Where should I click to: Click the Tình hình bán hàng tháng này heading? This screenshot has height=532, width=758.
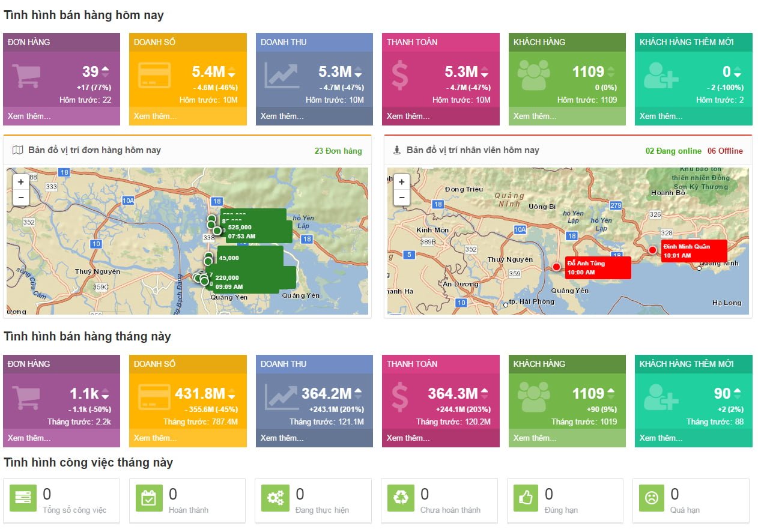(87, 336)
